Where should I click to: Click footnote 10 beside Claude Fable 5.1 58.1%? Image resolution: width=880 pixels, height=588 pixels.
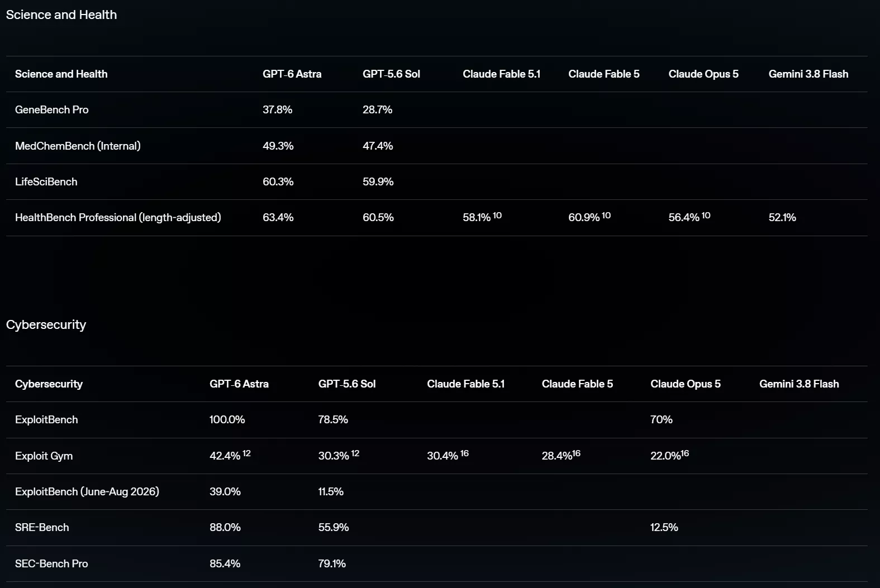(497, 216)
